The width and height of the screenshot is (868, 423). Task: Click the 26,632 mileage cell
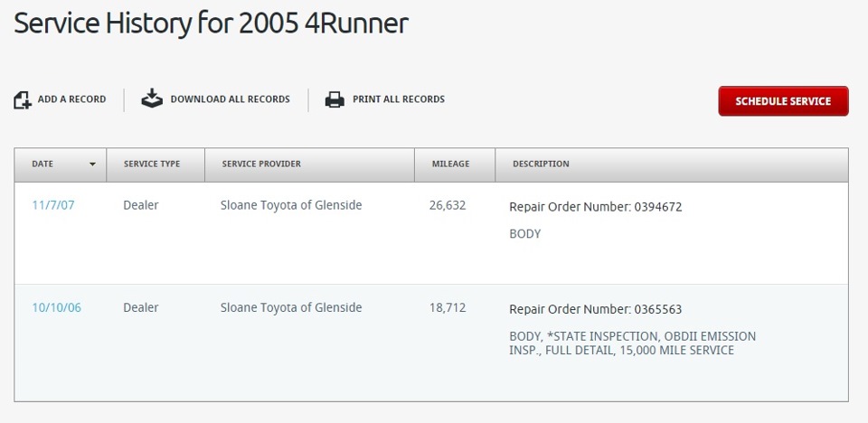[x=448, y=205]
